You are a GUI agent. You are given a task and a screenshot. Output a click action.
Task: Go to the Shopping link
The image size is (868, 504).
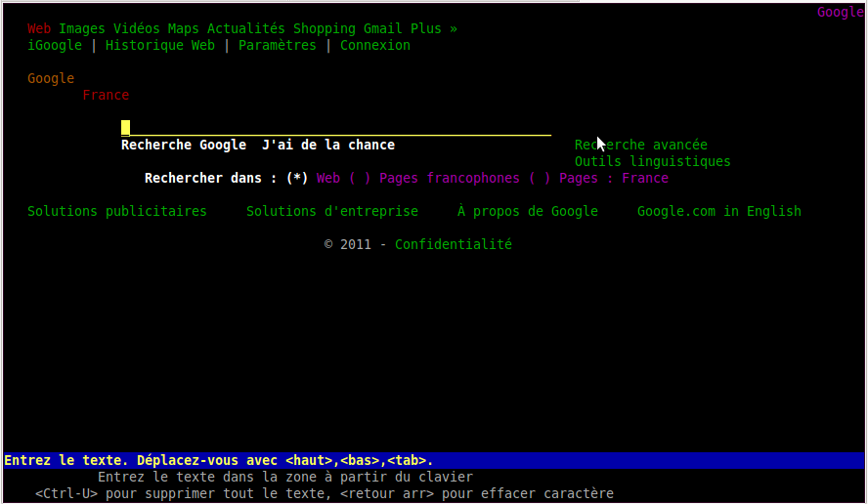[x=324, y=28]
